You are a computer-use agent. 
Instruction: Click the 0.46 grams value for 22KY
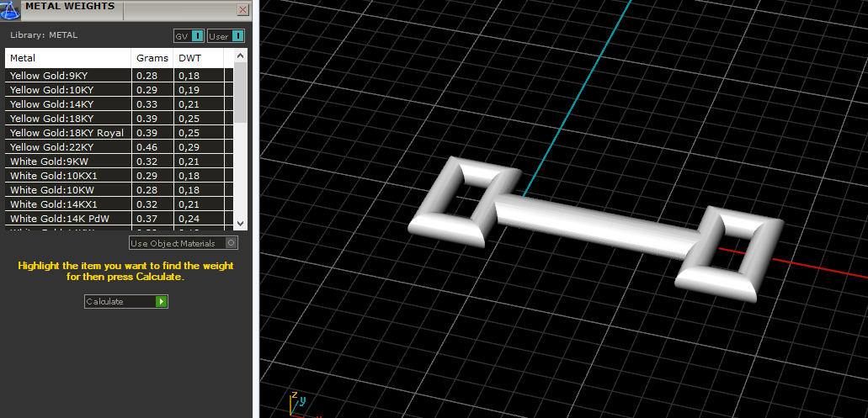pyautogui.click(x=146, y=147)
